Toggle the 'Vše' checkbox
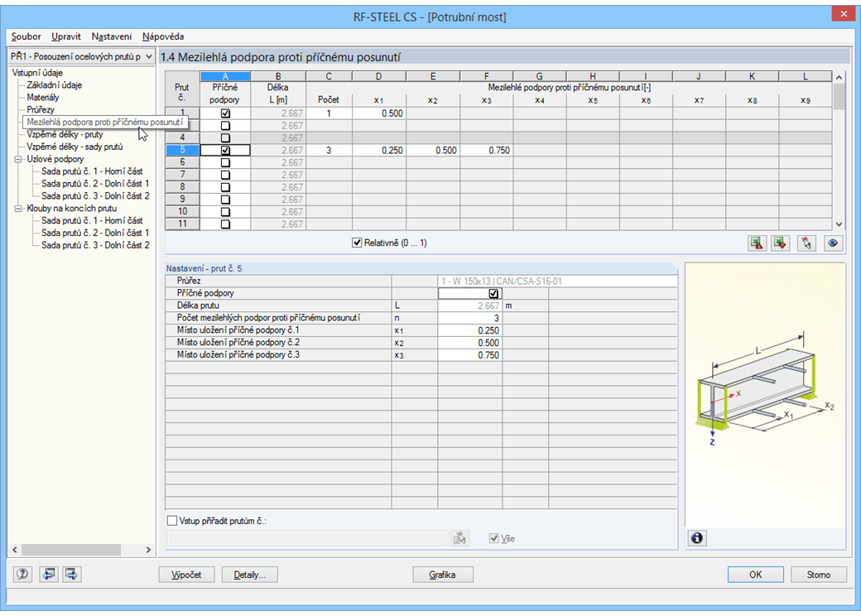 tap(494, 539)
